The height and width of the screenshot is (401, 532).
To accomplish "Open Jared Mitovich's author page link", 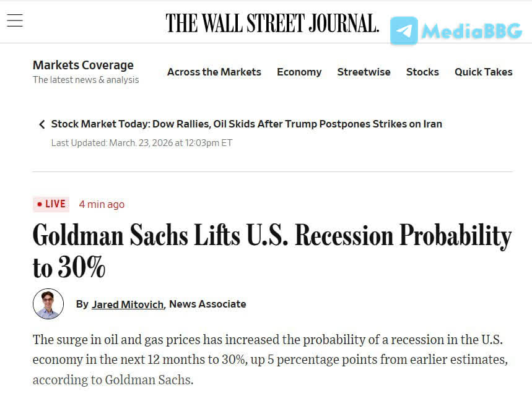I will pos(128,304).
